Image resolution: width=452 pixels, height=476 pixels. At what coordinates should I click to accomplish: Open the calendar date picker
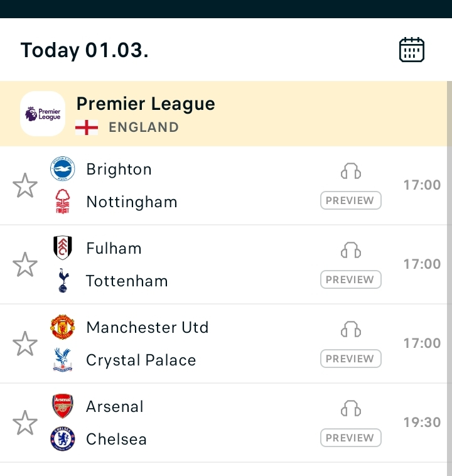tap(412, 50)
